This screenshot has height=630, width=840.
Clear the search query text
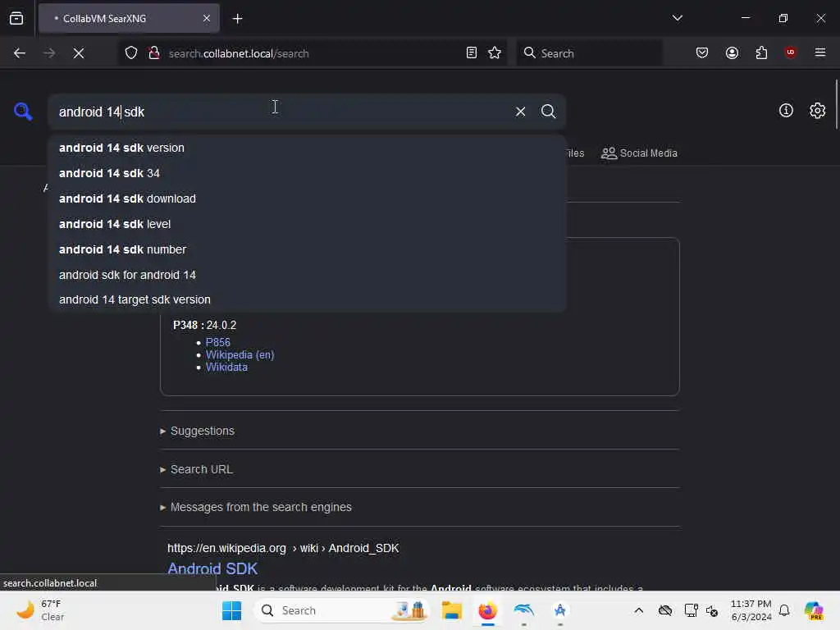point(520,112)
